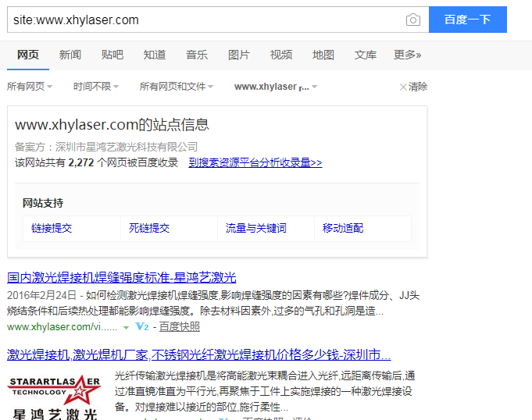Open the 时间不限 time filter dropdown

pos(96,87)
